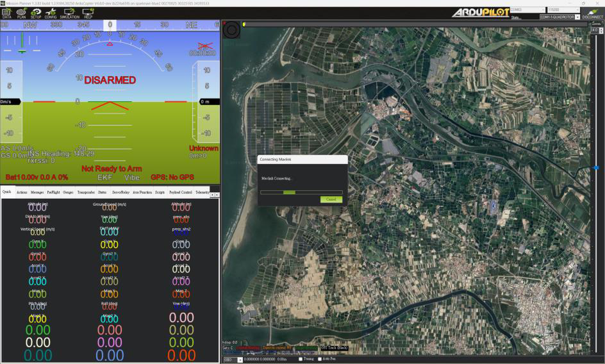Click the Vibe status label in HUD

coord(132,178)
